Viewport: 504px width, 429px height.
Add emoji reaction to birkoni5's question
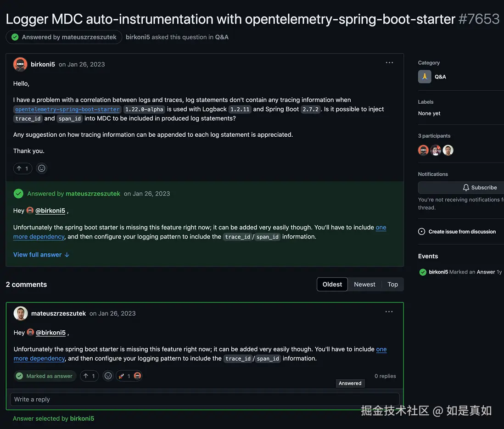pyautogui.click(x=41, y=168)
